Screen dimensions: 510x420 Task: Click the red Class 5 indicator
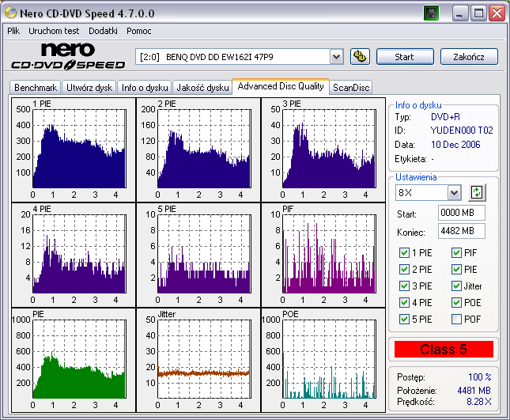pos(444,350)
